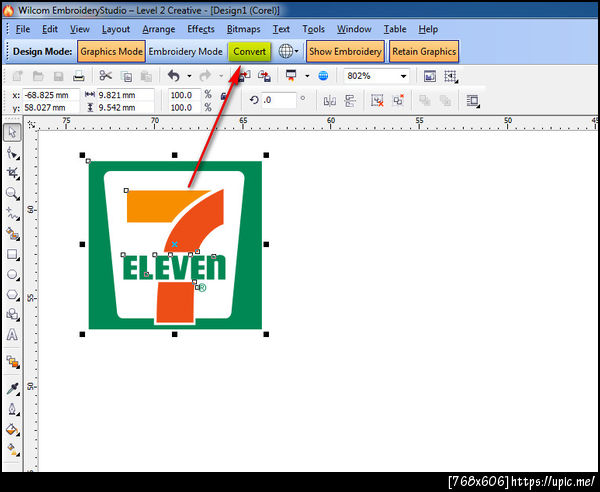
Task: Click the Ungroup icon
Action: tap(377, 101)
